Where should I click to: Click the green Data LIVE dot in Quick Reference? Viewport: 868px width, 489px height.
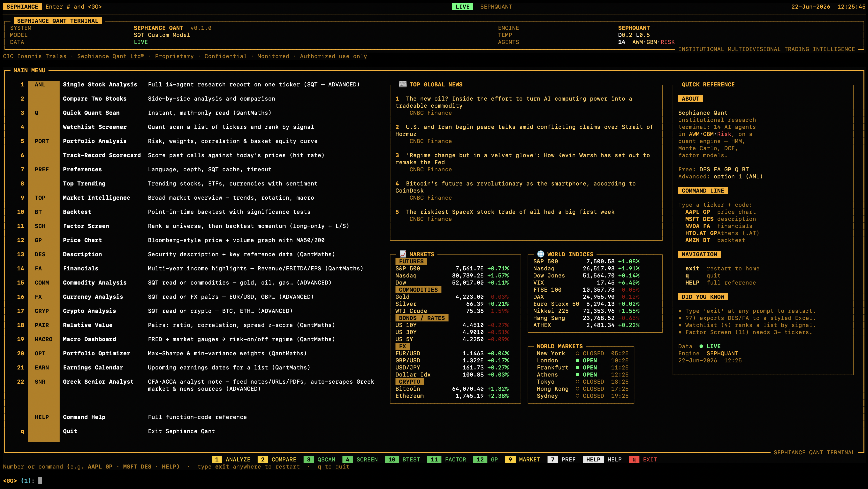point(701,346)
